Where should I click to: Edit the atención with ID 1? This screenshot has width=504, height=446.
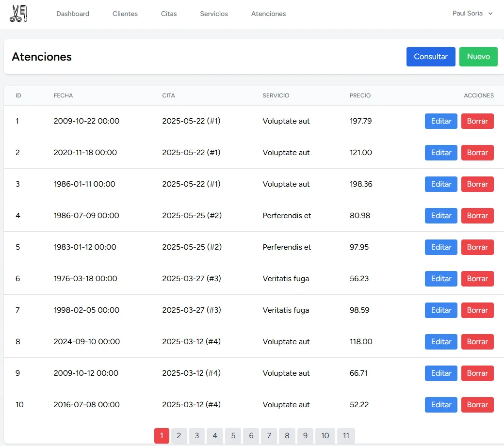[441, 121]
